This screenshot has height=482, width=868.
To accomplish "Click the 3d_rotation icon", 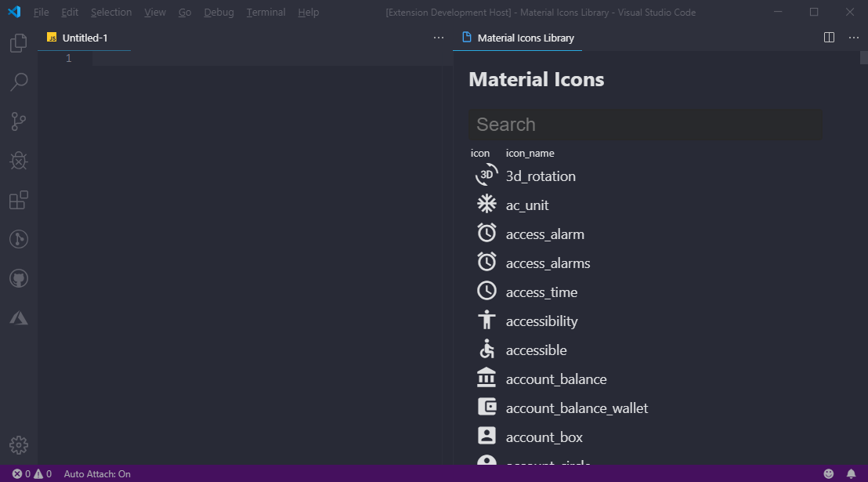I will coord(486,175).
